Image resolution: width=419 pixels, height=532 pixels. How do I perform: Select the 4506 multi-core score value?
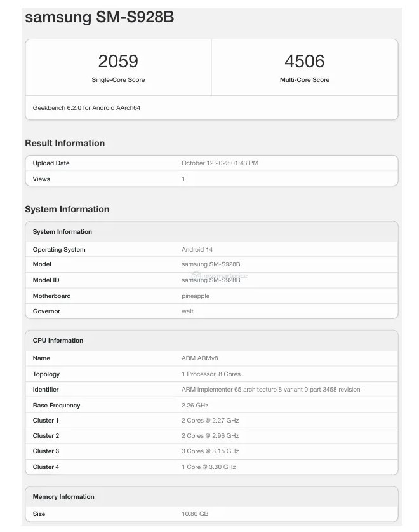[x=305, y=61]
